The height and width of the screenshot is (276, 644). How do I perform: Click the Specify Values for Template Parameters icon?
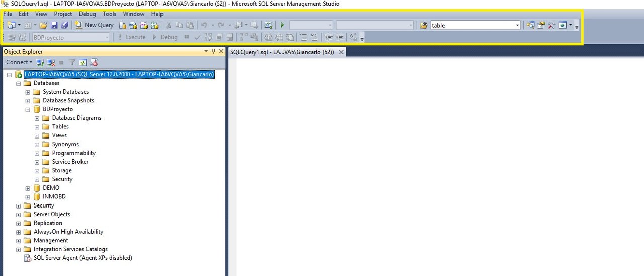(x=353, y=37)
